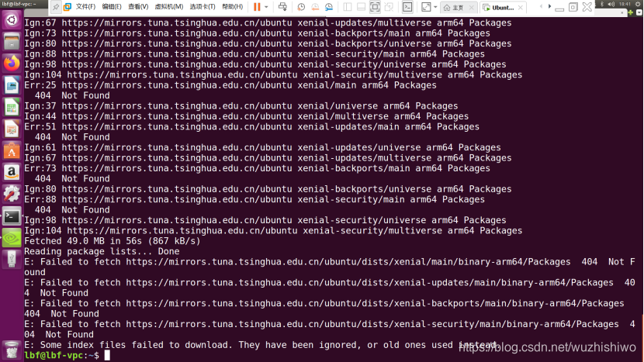
Task: Expand the stretch display options dropdown
Action: point(435,7)
